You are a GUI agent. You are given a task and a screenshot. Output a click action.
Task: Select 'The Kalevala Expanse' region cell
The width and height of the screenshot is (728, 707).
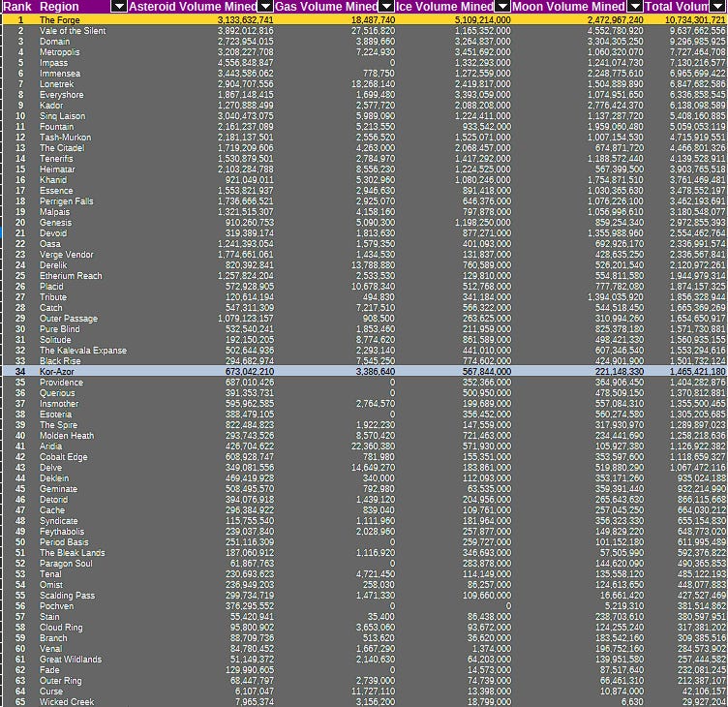(x=82, y=351)
